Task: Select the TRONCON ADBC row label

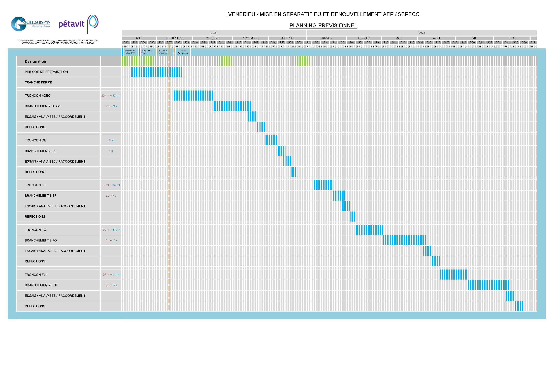Action: [x=38, y=96]
